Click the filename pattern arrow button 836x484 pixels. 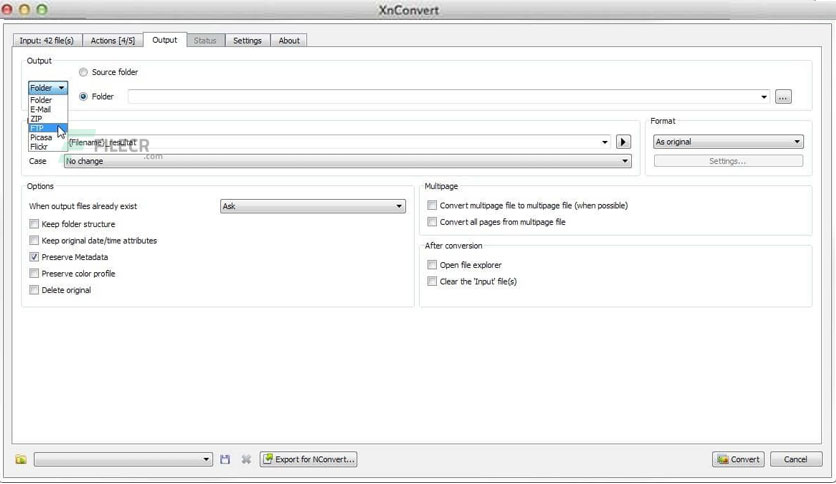pos(623,142)
